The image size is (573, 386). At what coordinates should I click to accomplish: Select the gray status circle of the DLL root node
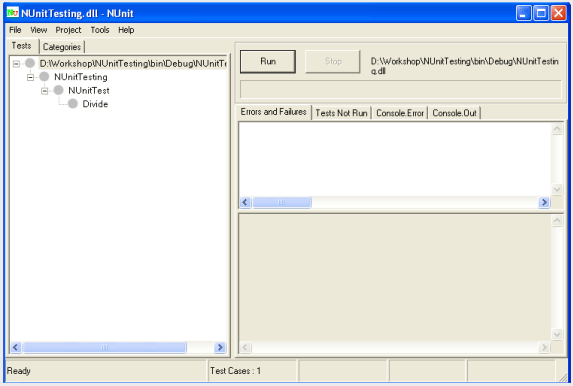point(30,63)
